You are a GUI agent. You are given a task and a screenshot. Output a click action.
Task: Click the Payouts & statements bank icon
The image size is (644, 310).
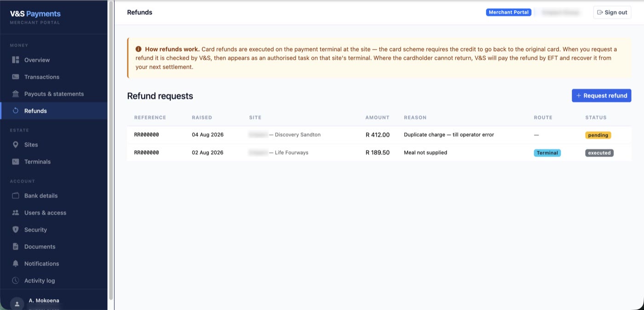[x=16, y=94]
